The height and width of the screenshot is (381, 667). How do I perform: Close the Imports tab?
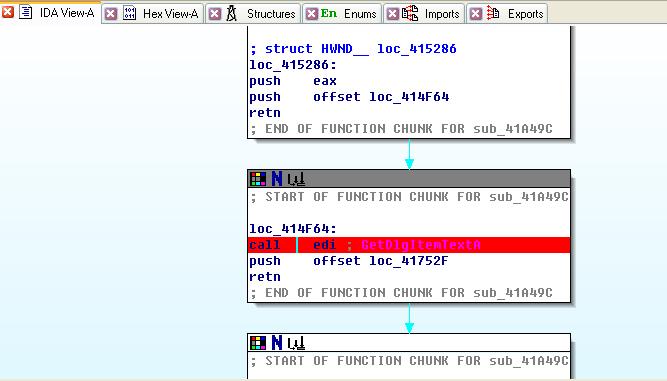(x=393, y=14)
